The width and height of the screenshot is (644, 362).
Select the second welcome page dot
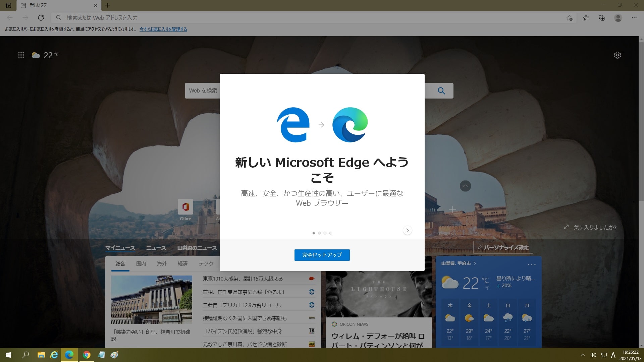coord(319,233)
